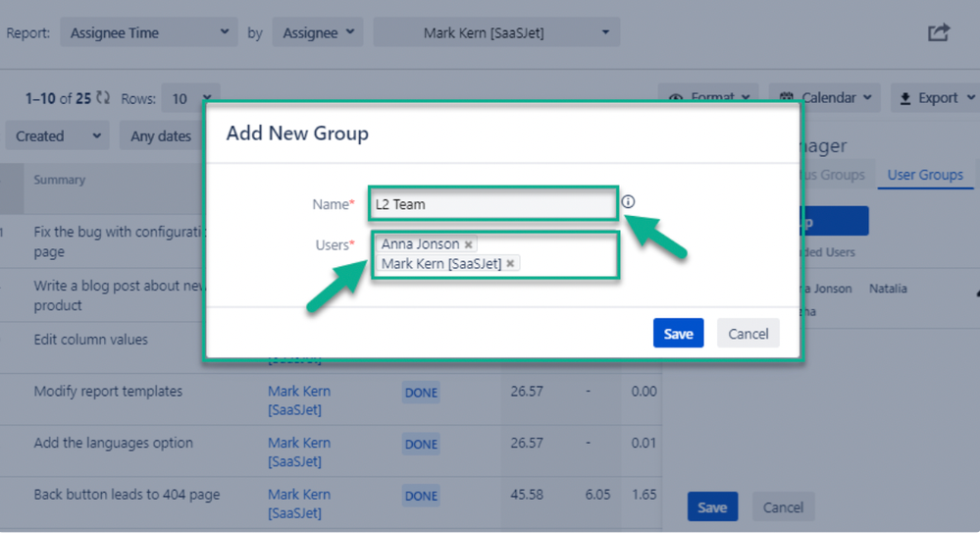Click the info icon beside Name field
Image resolution: width=980 pixels, height=533 pixels.
click(628, 201)
